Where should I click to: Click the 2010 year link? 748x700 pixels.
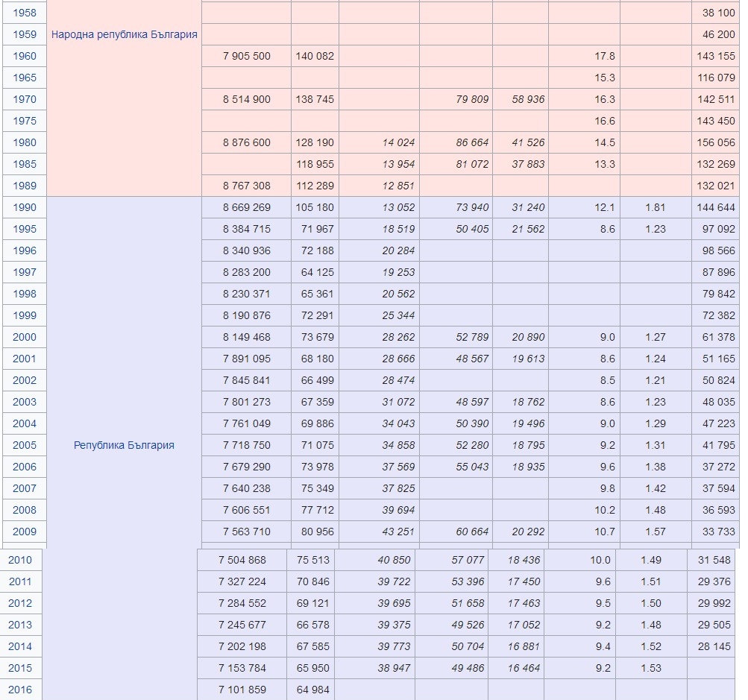(20, 560)
